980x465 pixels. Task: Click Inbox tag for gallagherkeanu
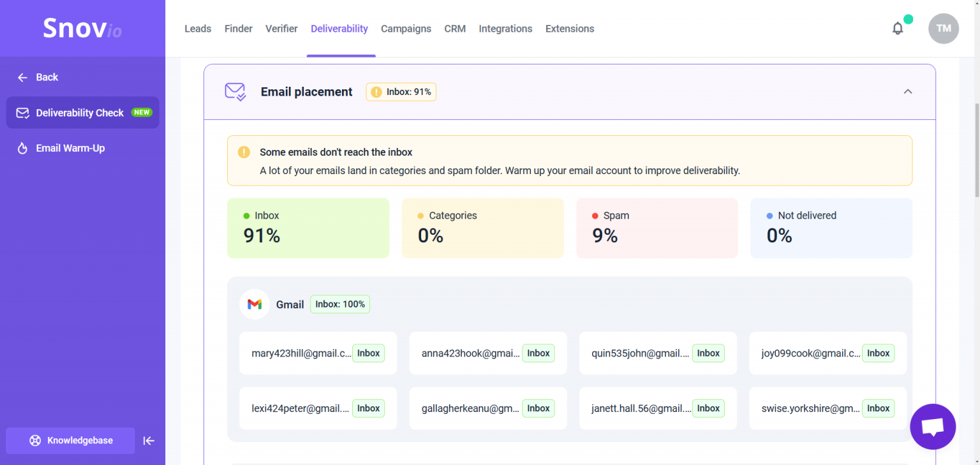(538, 408)
